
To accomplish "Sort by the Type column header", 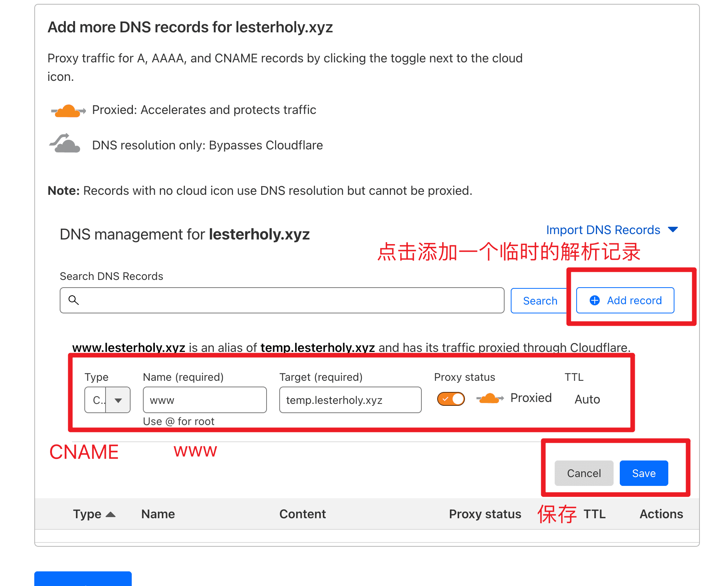I will click(94, 514).
